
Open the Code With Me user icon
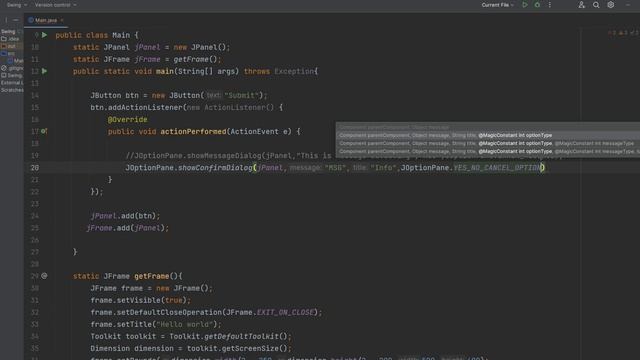point(581,5)
